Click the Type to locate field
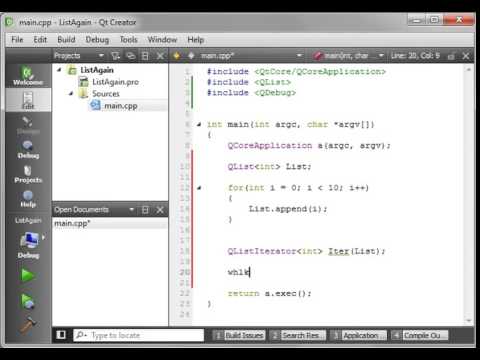This screenshot has height=360, width=480. [x=138, y=335]
